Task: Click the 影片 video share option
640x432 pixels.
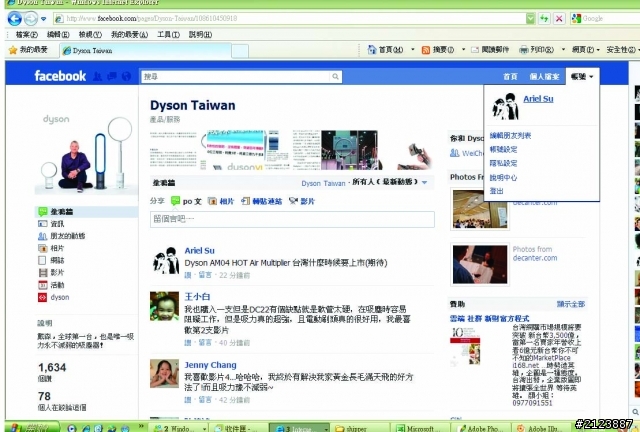Action: [x=302, y=201]
